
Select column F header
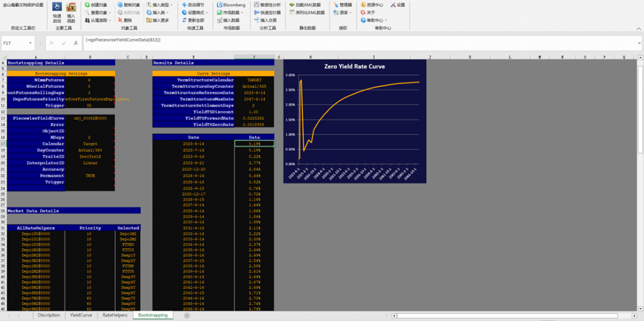[254, 57]
